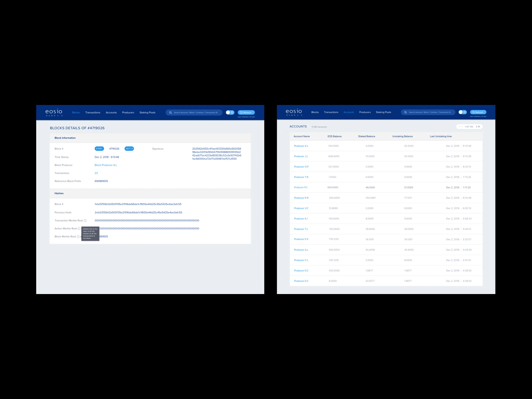Jump to the last accounts page
This screenshot has height=399, width=532.
tap(479, 126)
